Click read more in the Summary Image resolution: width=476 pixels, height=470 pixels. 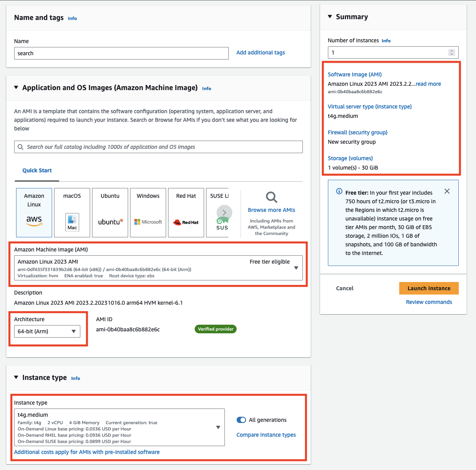[428, 84]
